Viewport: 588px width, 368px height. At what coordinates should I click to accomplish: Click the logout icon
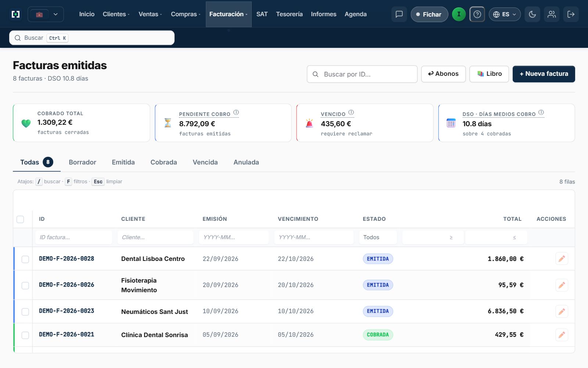click(x=571, y=14)
